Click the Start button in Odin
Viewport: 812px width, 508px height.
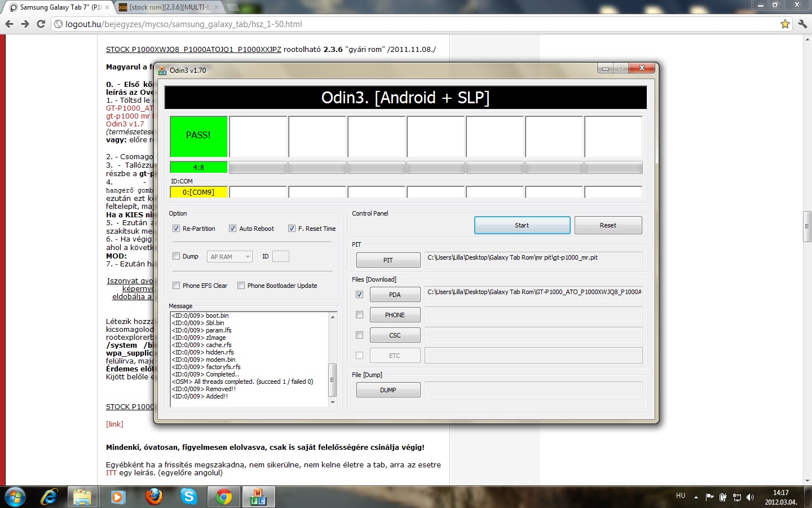(x=522, y=225)
